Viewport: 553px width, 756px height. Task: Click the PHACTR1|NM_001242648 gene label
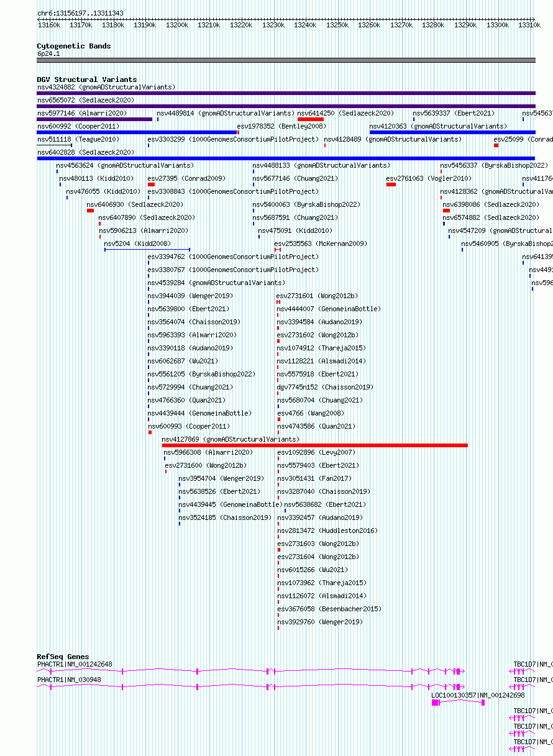(75, 664)
